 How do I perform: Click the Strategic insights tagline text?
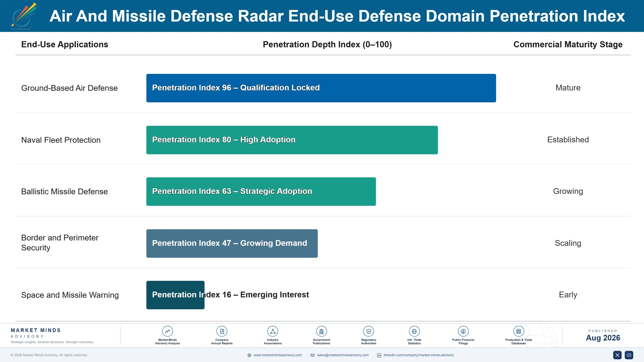[x=52, y=342]
